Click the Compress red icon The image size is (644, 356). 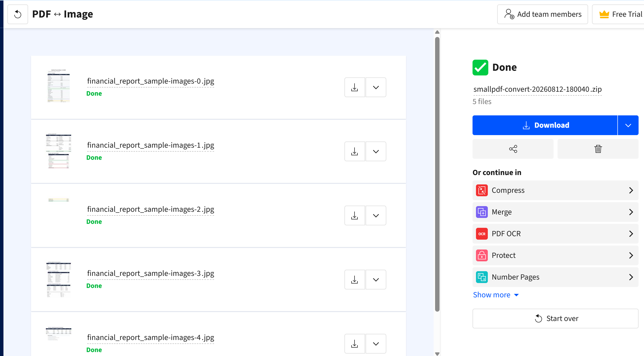click(x=482, y=190)
